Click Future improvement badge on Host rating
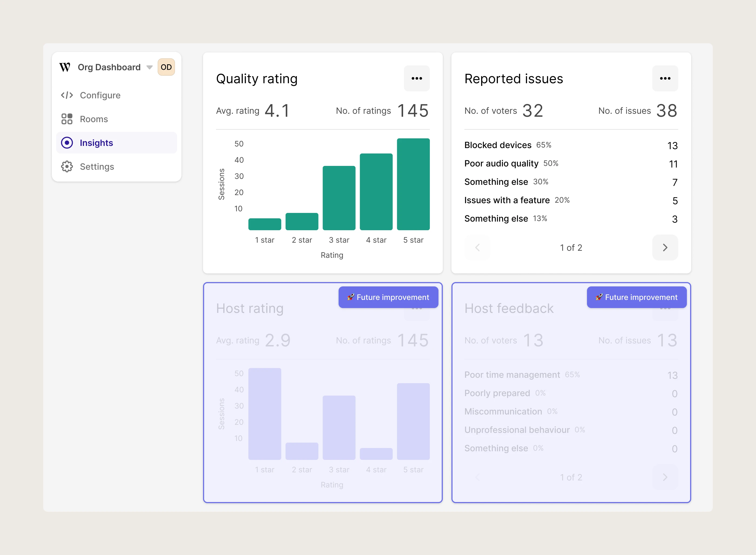Image resolution: width=756 pixels, height=555 pixels. (389, 297)
